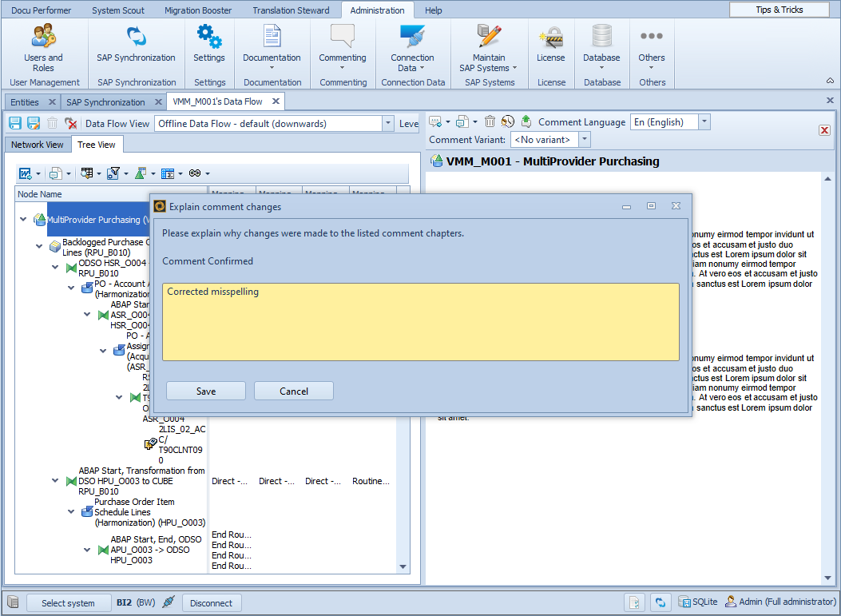Click the SAP Synchronization ribbon icon

[x=137, y=46]
